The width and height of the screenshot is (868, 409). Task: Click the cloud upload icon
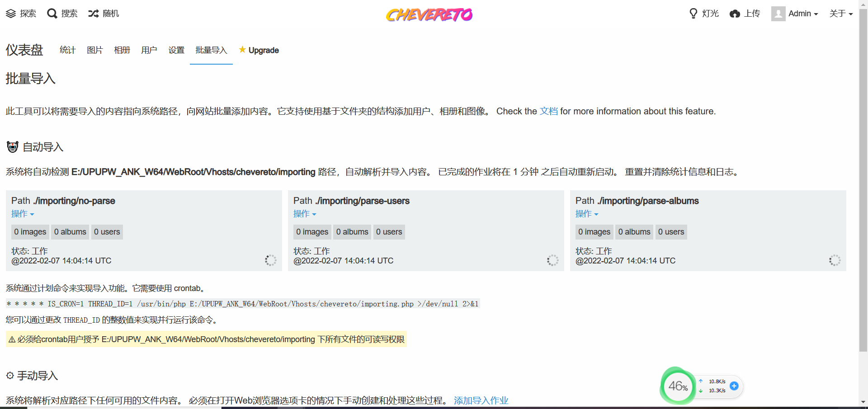(x=735, y=14)
